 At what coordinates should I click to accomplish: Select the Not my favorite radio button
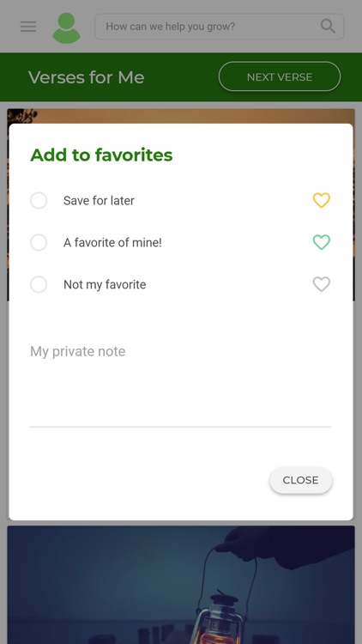point(39,284)
